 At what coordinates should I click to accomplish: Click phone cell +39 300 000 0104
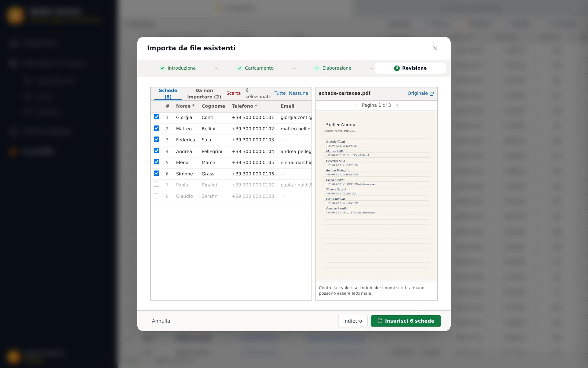tap(253, 151)
